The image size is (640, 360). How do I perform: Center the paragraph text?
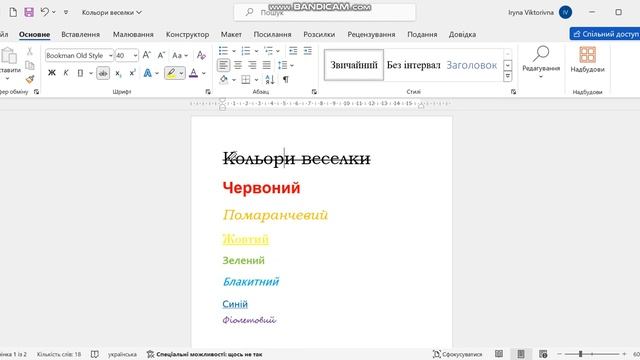pyautogui.click(x=238, y=65)
